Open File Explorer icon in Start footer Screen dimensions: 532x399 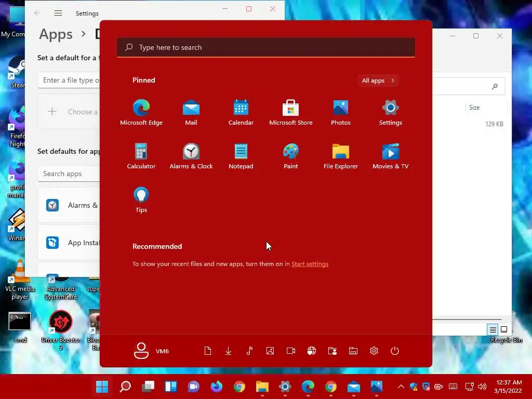coord(353,351)
